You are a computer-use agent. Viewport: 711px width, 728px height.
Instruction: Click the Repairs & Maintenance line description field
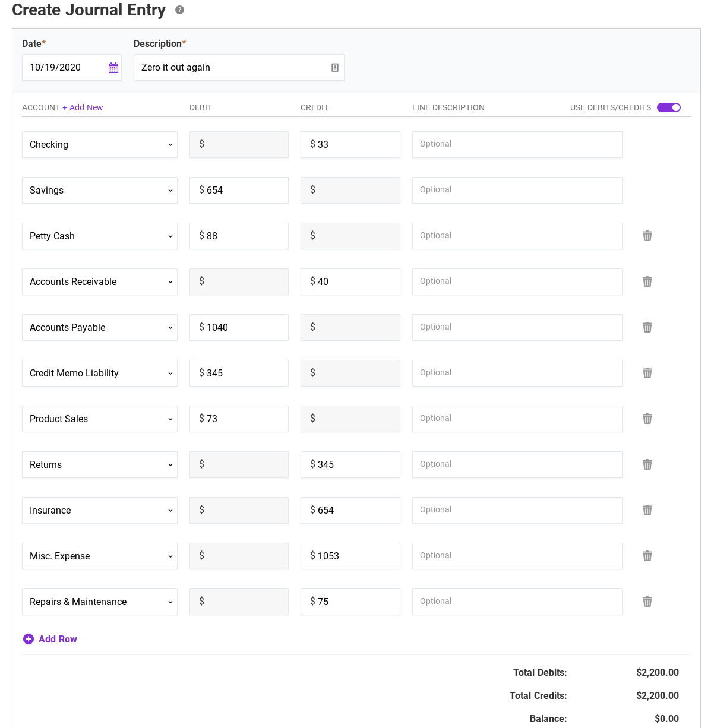pos(517,602)
